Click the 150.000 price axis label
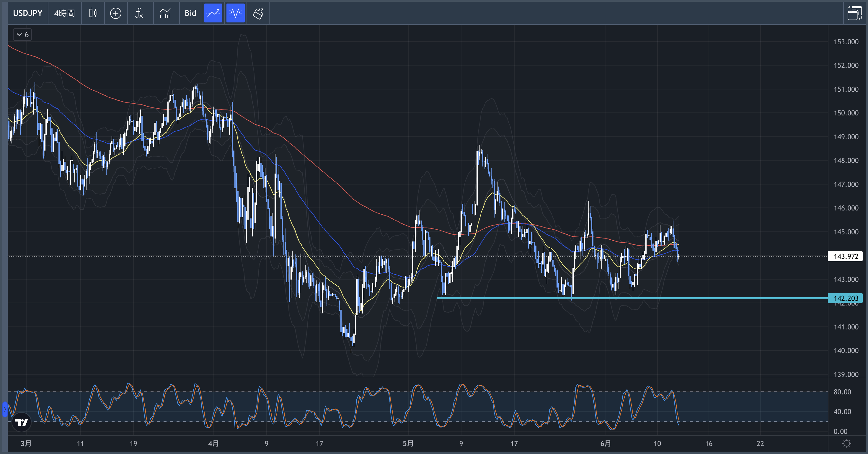Viewport: 868px width, 454px height. click(846, 113)
